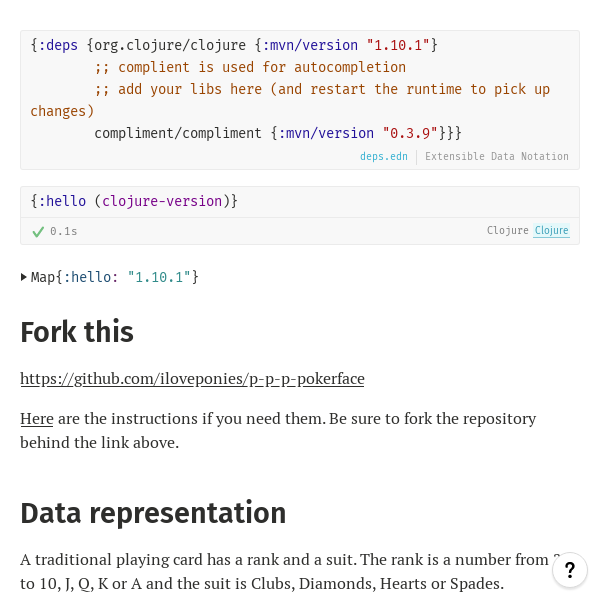Click the 'Fork this' heading
Image resolution: width=600 pixels, height=600 pixels.
click(76, 332)
